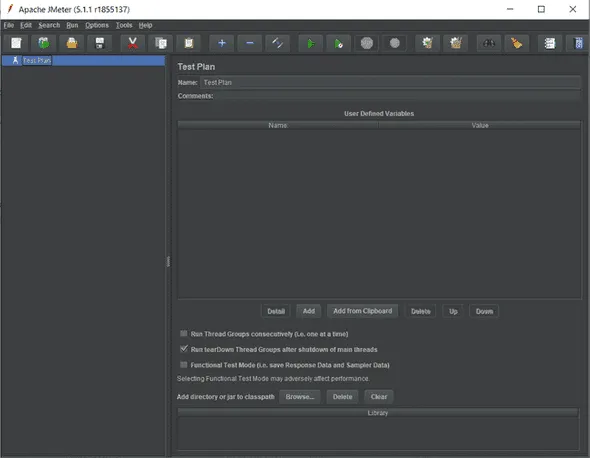Move variable Down button
This screenshot has width=590, height=458.
[484, 311]
